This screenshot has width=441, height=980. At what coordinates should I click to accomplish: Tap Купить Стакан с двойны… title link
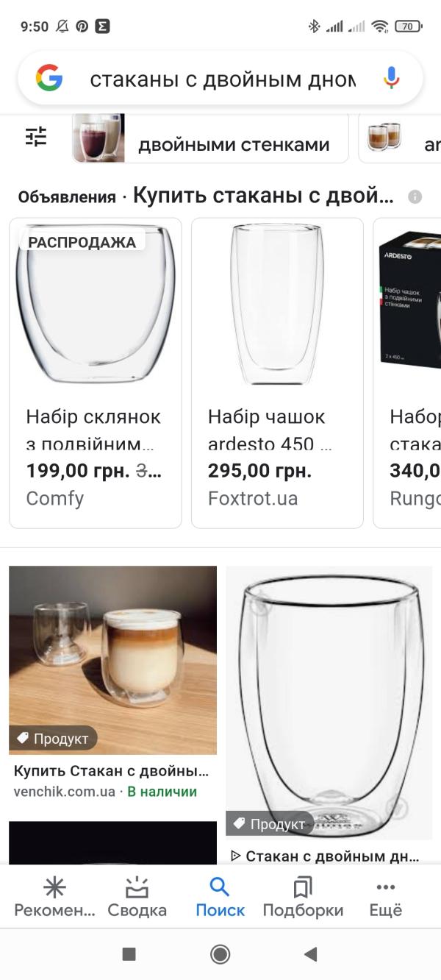click(112, 772)
